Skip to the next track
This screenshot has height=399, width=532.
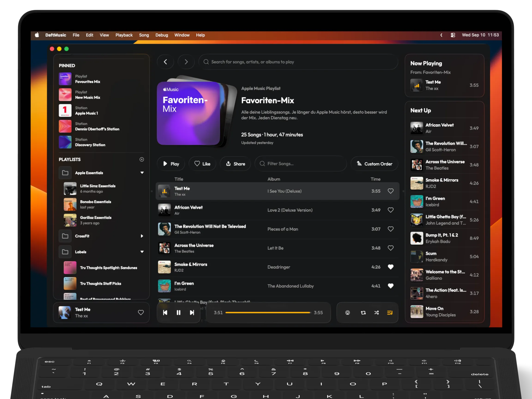(x=192, y=312)
